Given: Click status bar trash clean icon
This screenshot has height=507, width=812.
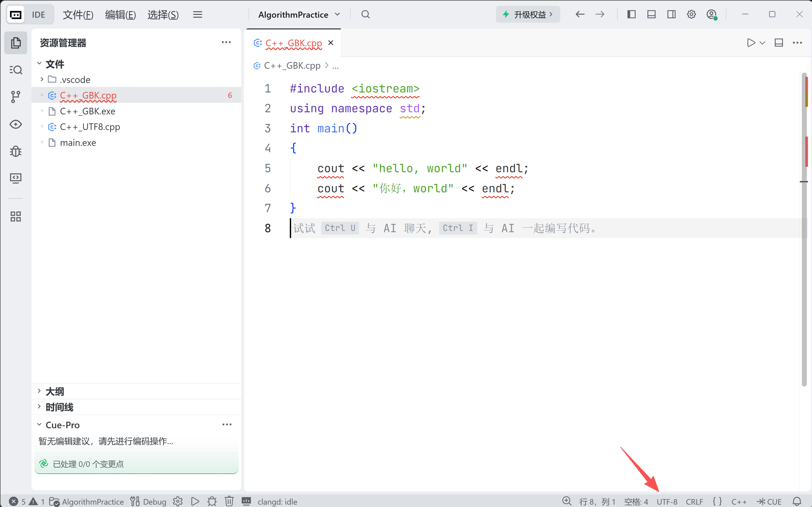Looking at the screenshot, I should (x=229, y=502).
